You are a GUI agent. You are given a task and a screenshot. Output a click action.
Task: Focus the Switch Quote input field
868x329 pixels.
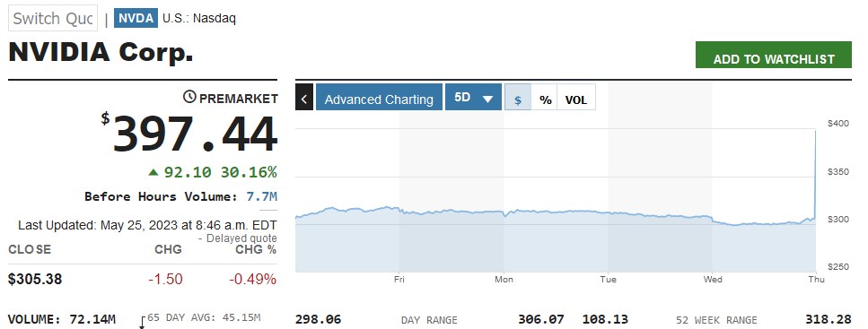[x=53, y=18]
